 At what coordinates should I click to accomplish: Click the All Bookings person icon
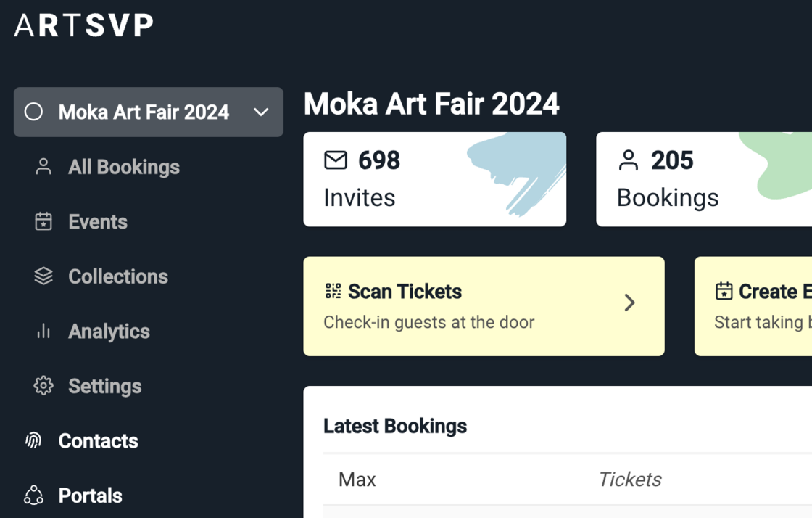(x=43, y=167)
